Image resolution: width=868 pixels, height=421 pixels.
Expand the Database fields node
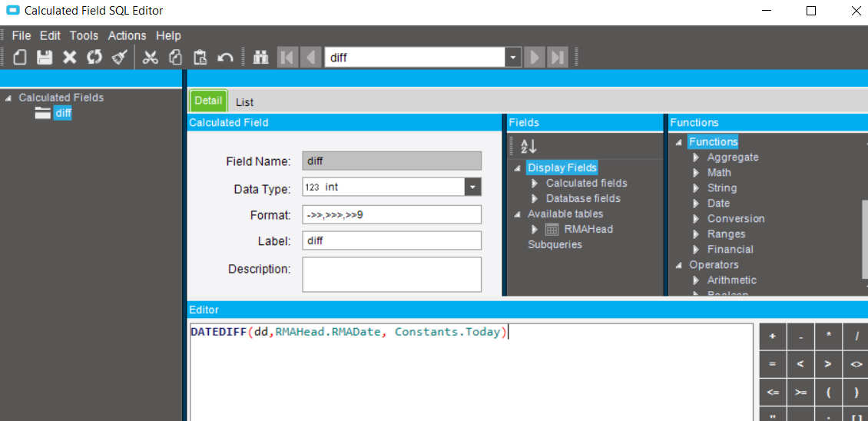tap(535, 198)
